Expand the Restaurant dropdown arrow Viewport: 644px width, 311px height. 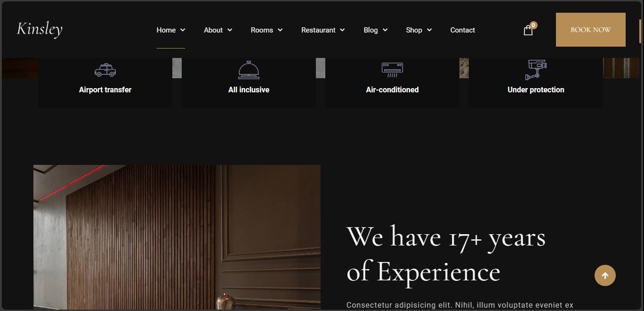(x=342, y=30)
